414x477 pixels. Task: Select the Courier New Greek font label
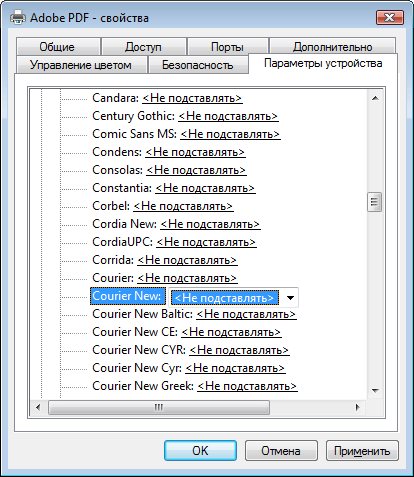coord(143,386)
